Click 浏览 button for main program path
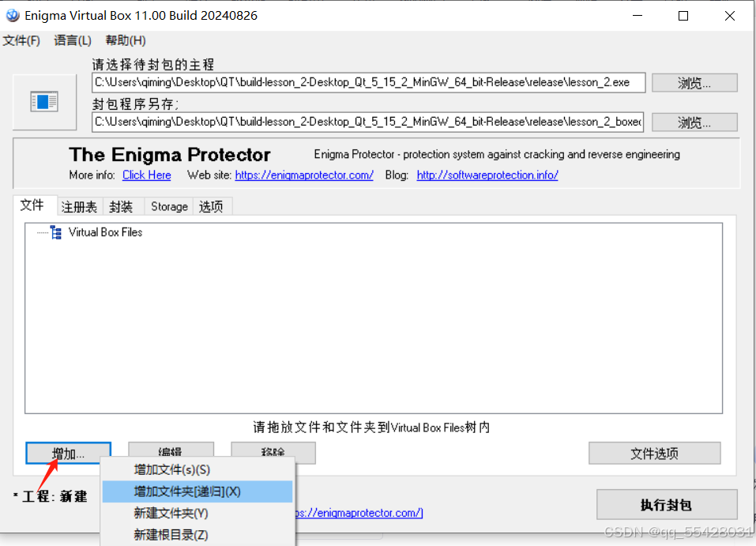This screenshot has height=546, width=756. (694, 83)
